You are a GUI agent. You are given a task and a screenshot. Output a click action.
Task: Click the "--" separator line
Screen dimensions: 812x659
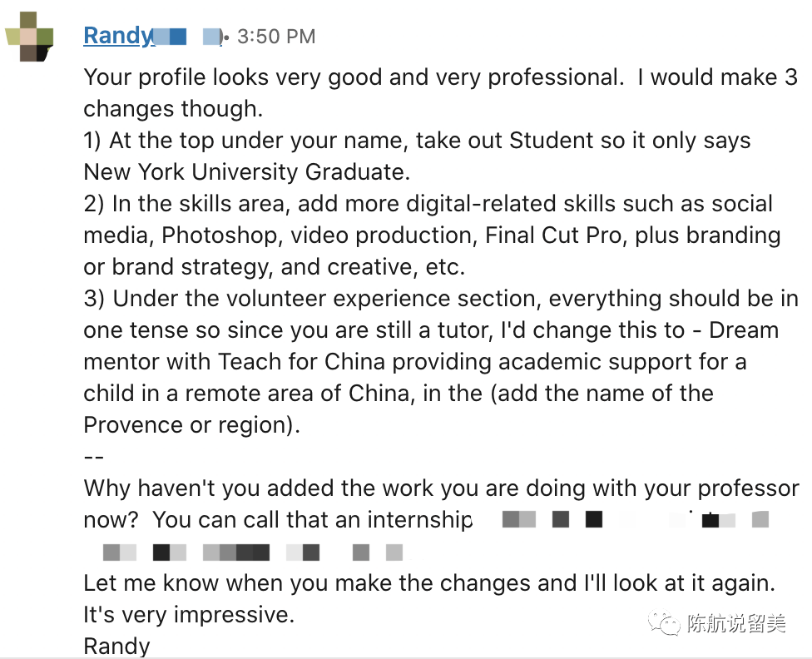click(92, 456)
